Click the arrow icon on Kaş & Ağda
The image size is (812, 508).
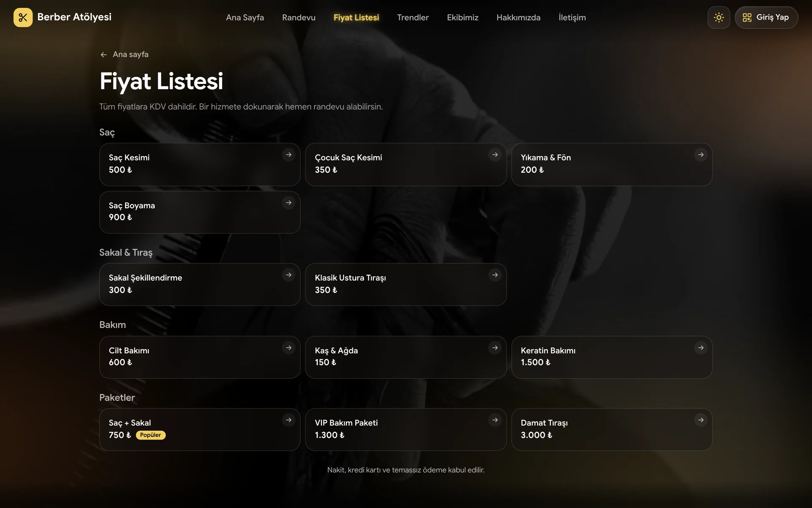(495, 348)
